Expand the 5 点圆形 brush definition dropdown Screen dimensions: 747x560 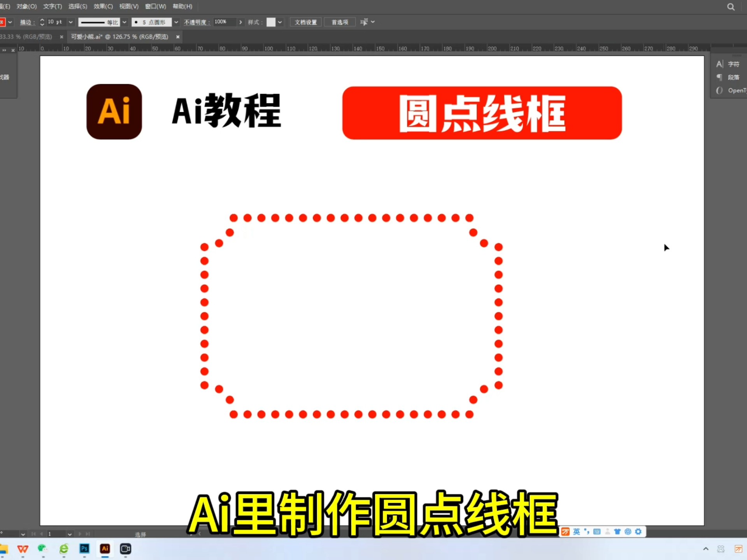(176, 22)
